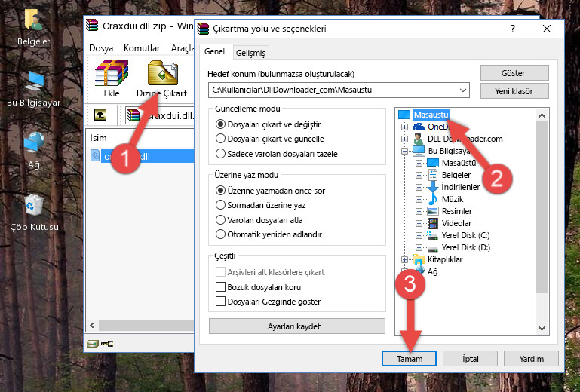The height and width of the screenshot is (392, 580).
Task: Click the Ekle archive icon in WinRAR toolbar
Action: 112,73
